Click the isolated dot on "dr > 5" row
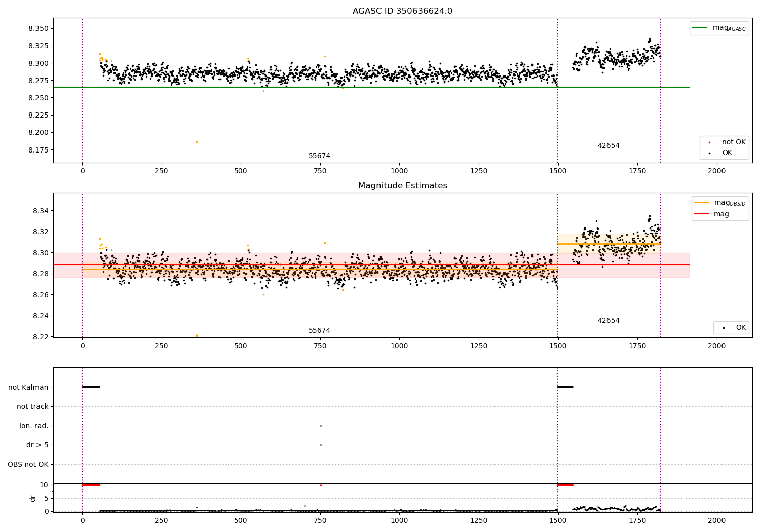The image size is (760, 532). tap(321, 445)
